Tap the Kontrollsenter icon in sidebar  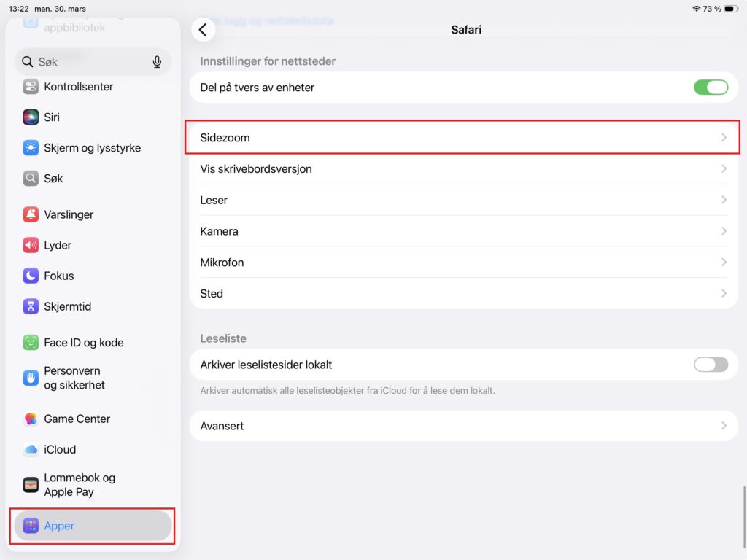coord(31,87)
